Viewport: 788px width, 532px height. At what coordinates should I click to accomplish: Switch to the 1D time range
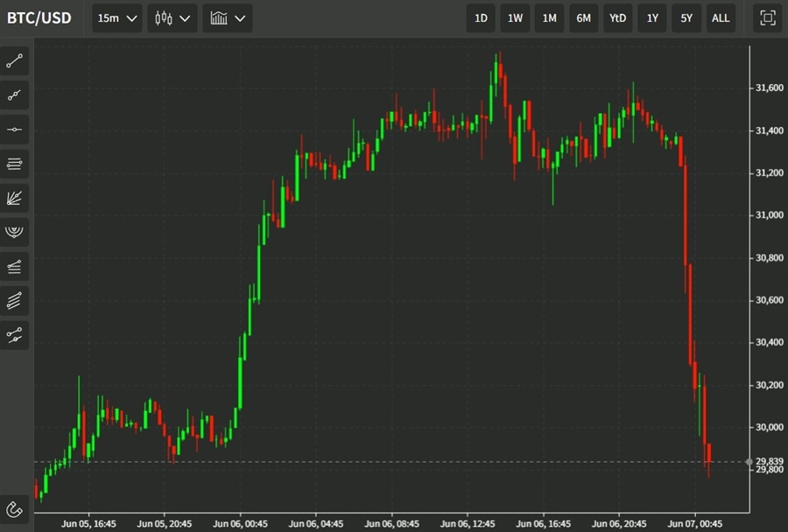point(481,17)
